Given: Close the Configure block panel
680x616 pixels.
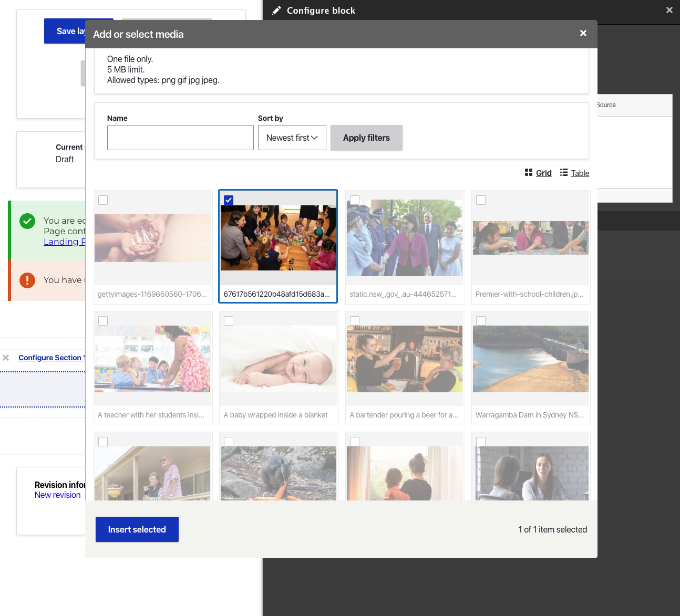Looking at the screenshot, I should pyautogui.click(x=669, y=10).
